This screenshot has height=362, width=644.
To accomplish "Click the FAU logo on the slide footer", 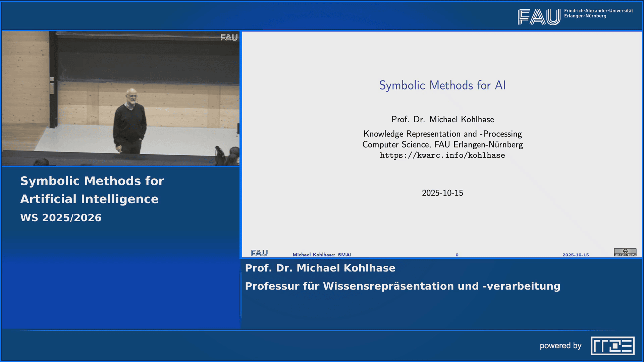I will pos(259,252).
